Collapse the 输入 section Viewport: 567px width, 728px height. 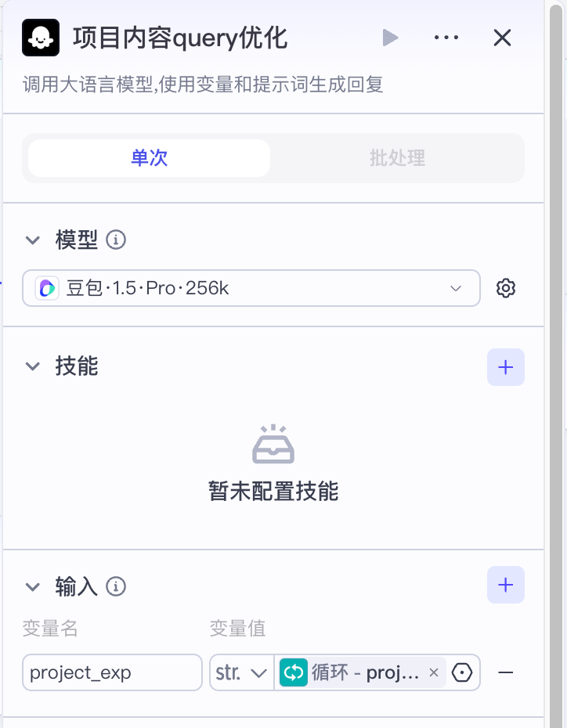tap(33, 586)
